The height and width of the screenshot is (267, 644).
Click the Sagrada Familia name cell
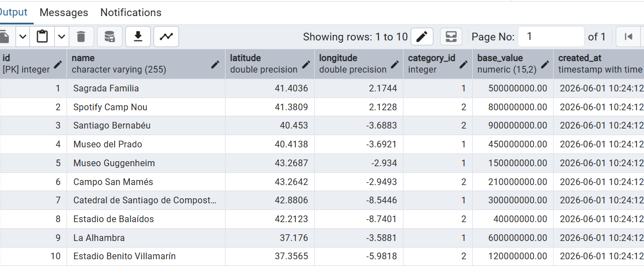point(146,88)
